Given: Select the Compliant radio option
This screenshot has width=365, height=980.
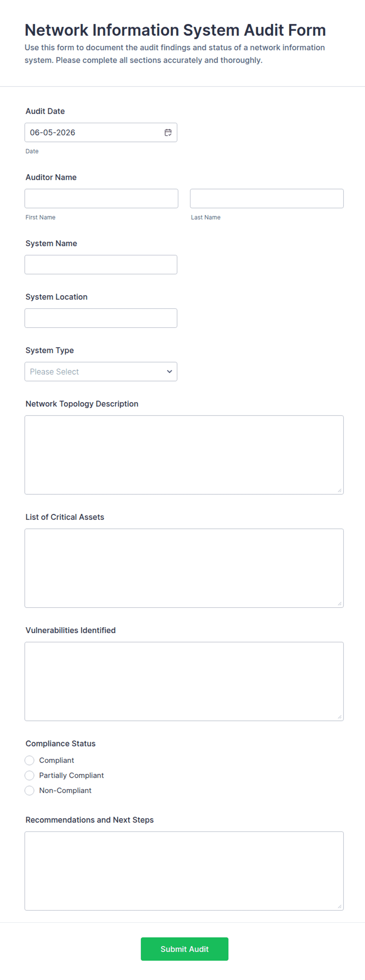Looking at the screenshot, I should click(29, 760).
